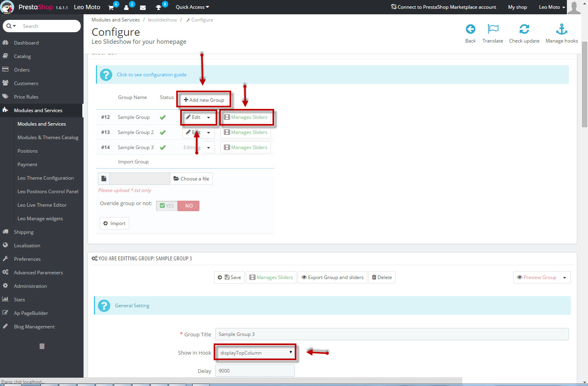The width and height of the screenshot is (588, 386).
Task: Open Leo Manage widgets
Action: 40,219
